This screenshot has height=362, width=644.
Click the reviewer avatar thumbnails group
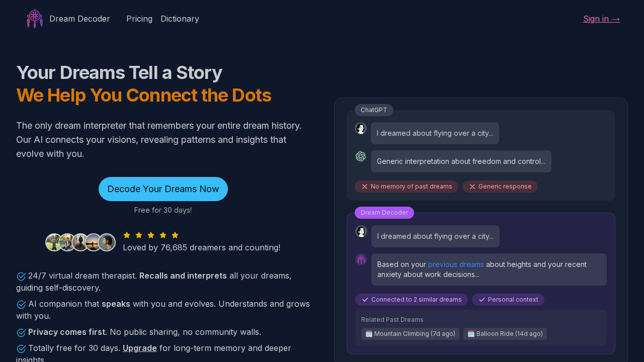coord(80,242)
